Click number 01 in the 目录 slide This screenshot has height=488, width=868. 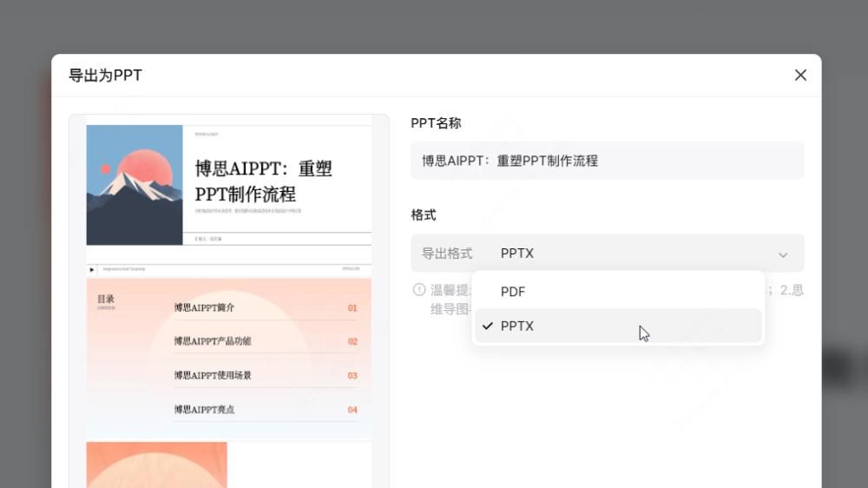[352, 308]
